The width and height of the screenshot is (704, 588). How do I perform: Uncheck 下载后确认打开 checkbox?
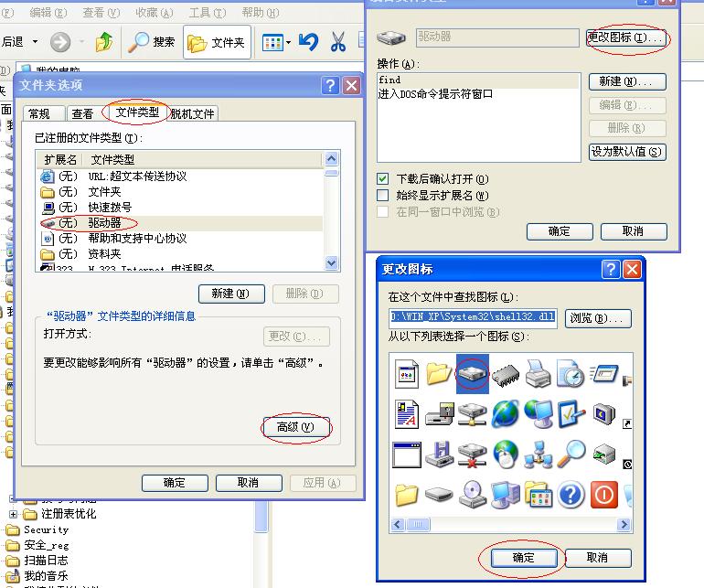point(382,179)
